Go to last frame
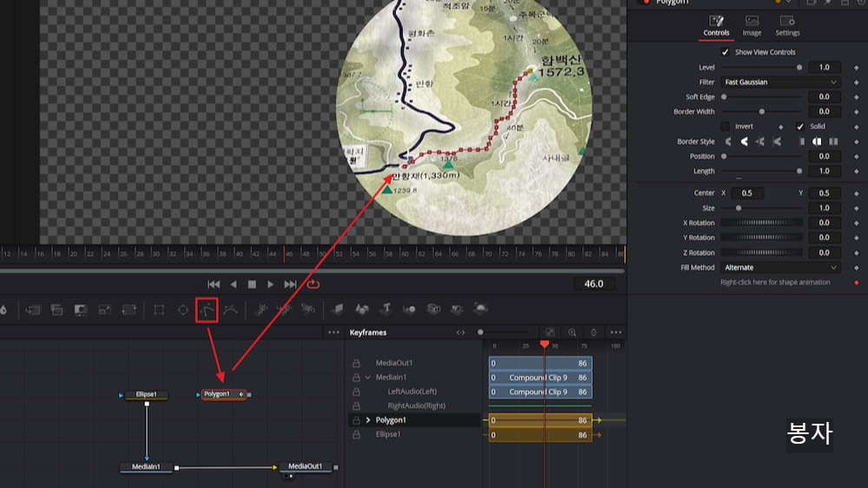Screen dimensions: 868x488 pos(290,284)
